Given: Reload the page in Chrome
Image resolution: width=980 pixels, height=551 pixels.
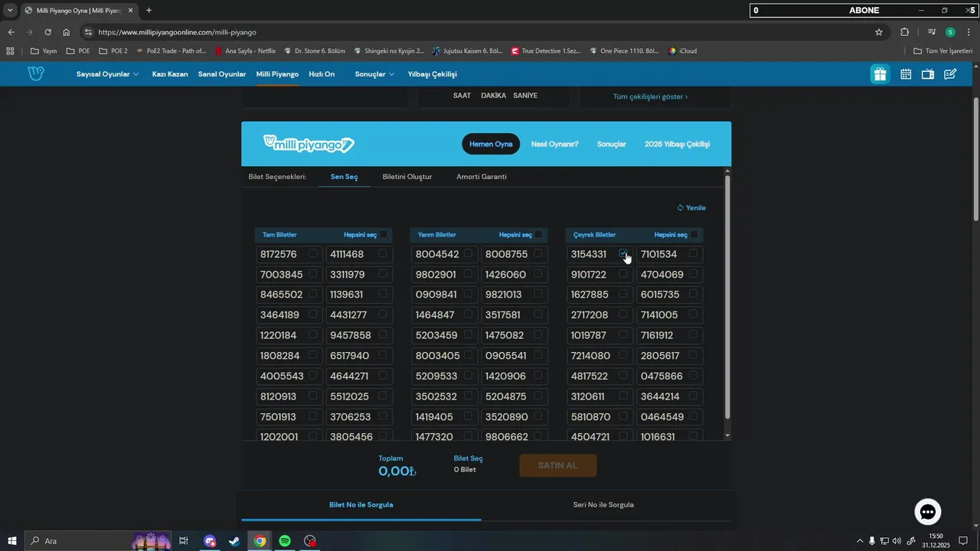Looking at the screenshot, I should 47,32.
